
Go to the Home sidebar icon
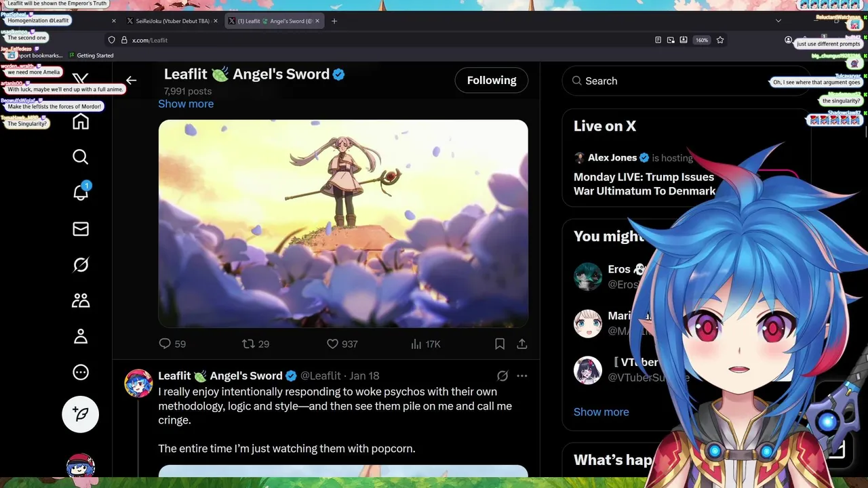tap(81, 121)
